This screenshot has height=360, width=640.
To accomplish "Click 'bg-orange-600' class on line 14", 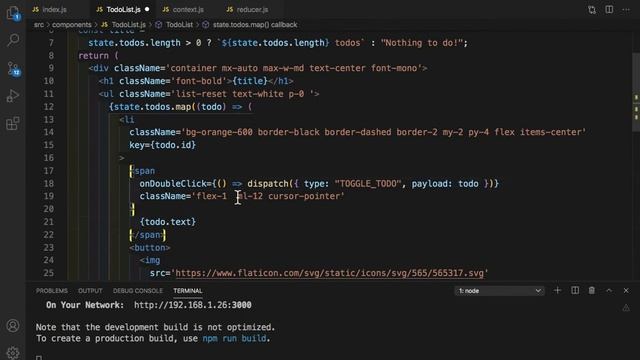I will [219, 132].
